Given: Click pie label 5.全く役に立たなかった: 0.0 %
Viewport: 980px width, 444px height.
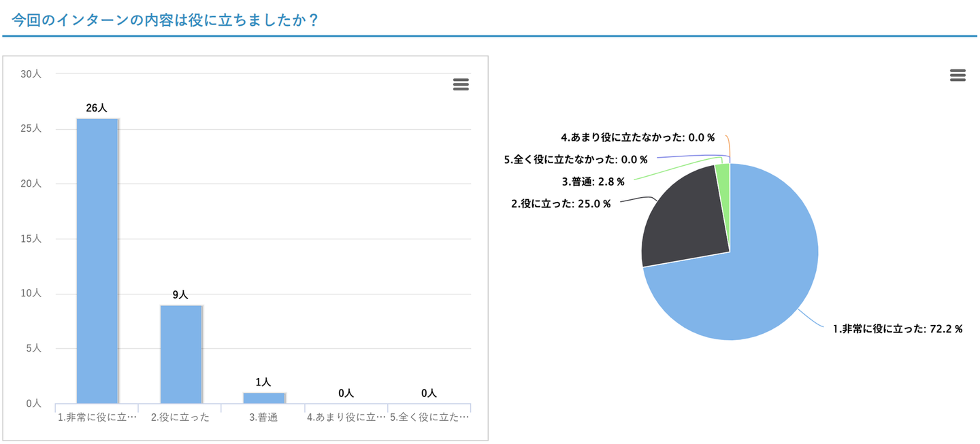Looking at the screenshot, I should click(x=576, y=159).
